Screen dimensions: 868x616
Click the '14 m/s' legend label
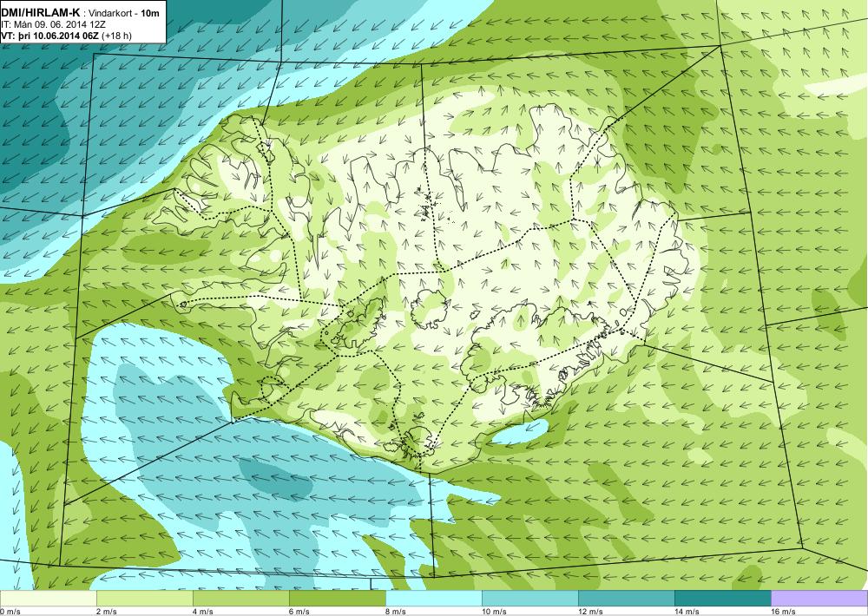pos(687,612)
